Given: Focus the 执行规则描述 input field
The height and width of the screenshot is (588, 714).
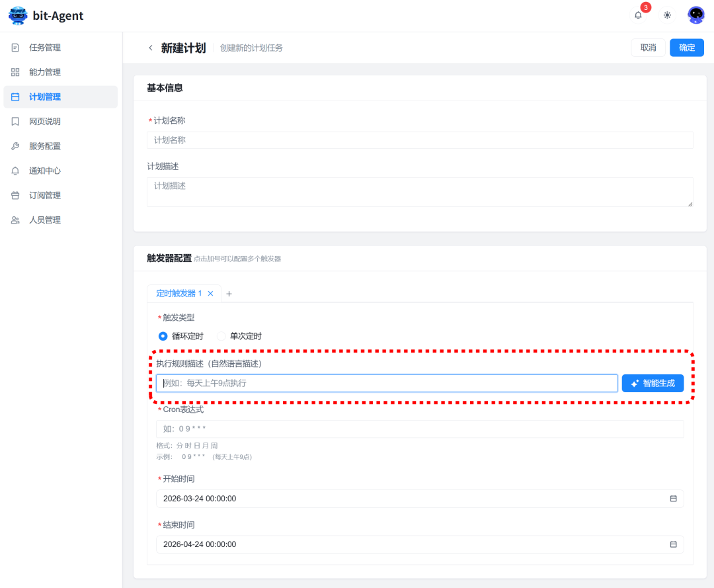Looking at the screenshot, I should click(x=387, y=383).
